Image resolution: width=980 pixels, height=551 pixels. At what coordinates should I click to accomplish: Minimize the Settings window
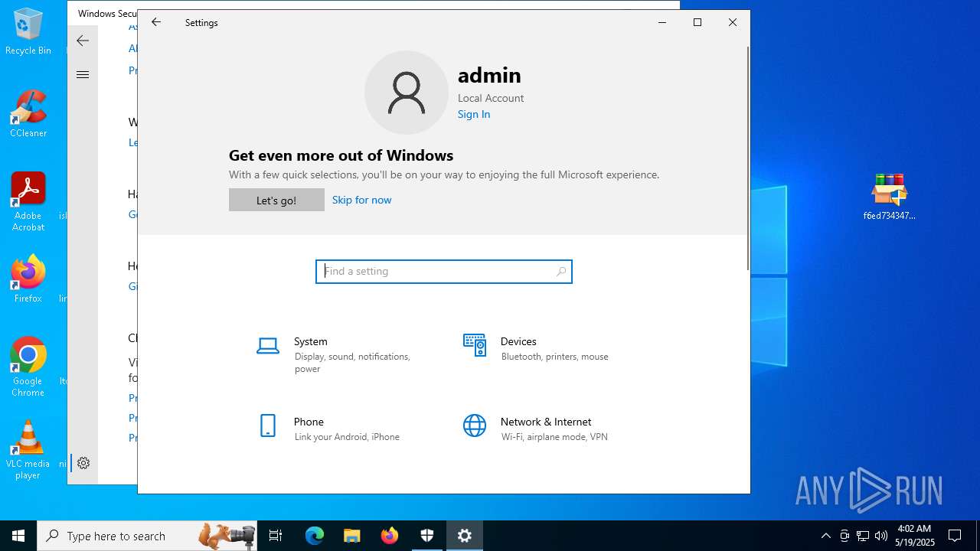click(662, 22)
